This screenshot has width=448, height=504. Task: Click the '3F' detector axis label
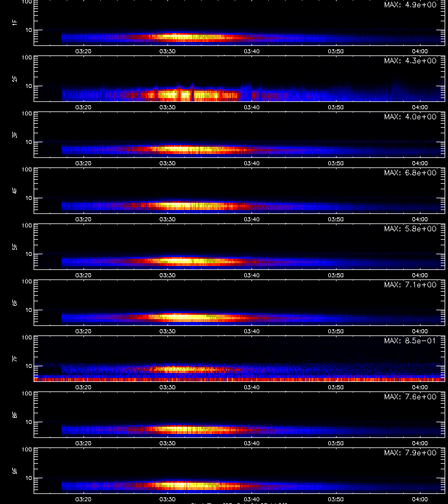pyautogui.click(x=15, y=134)
